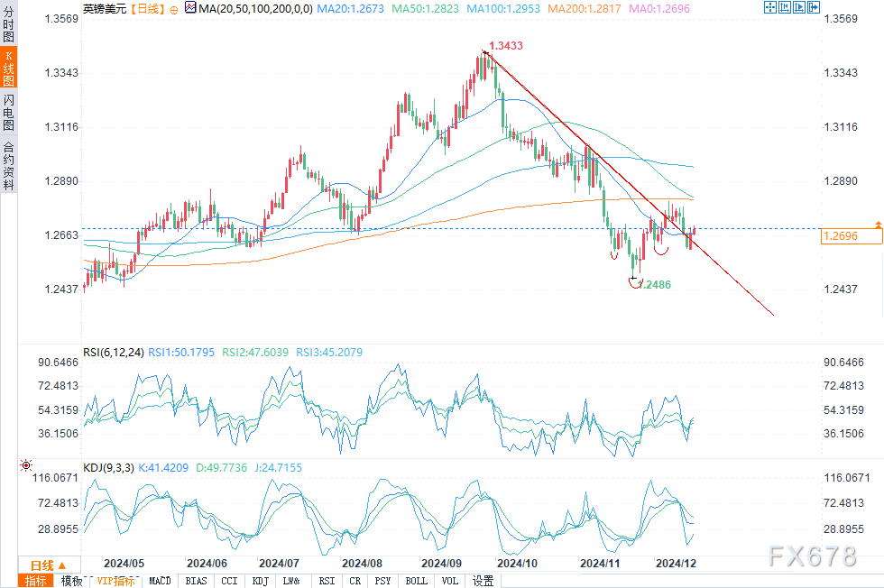The image size is (884, 588).
Task: Click the fourth exit-arrow icon at top right
Action: (814, 7)
